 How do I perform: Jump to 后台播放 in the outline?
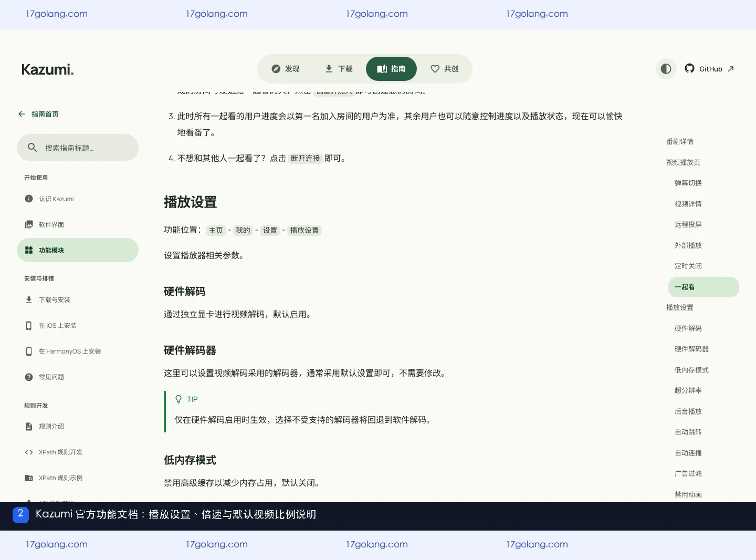(688, 411)
